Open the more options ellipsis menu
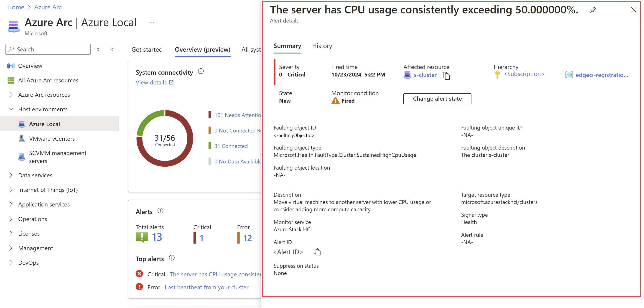Viewport: 644px width, 308px height. [x=151, y=23]
